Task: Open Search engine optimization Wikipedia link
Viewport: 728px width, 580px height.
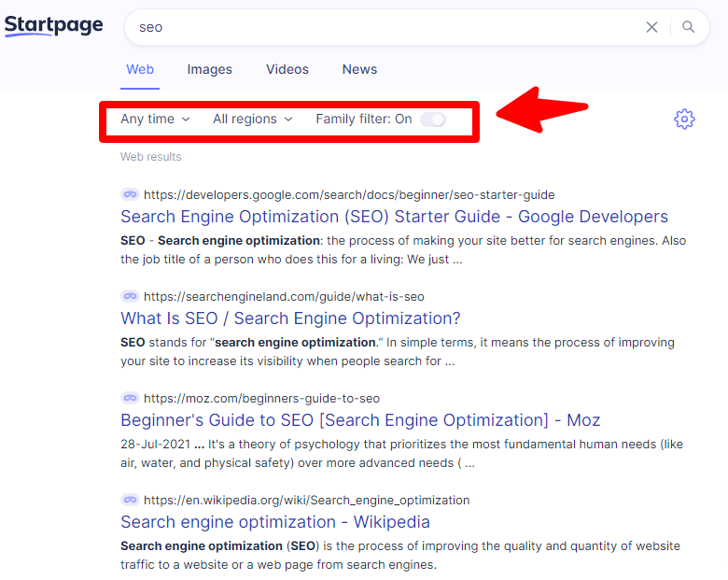Action: (274, 522)
